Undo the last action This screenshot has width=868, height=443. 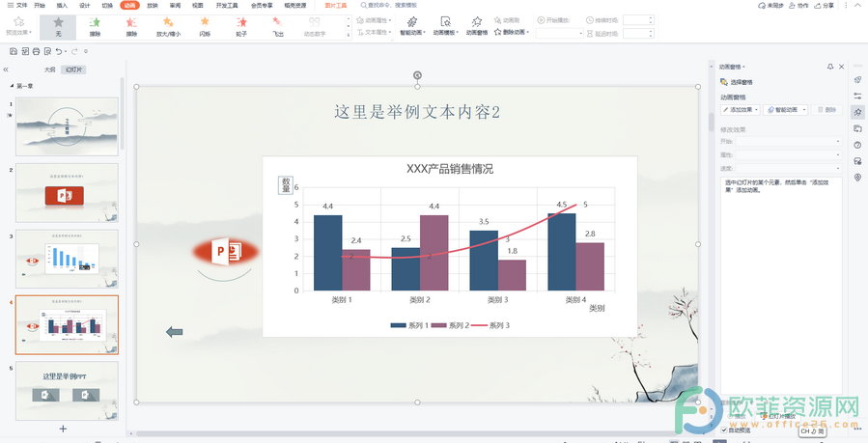pyautogui.click(x=59, y=51)
